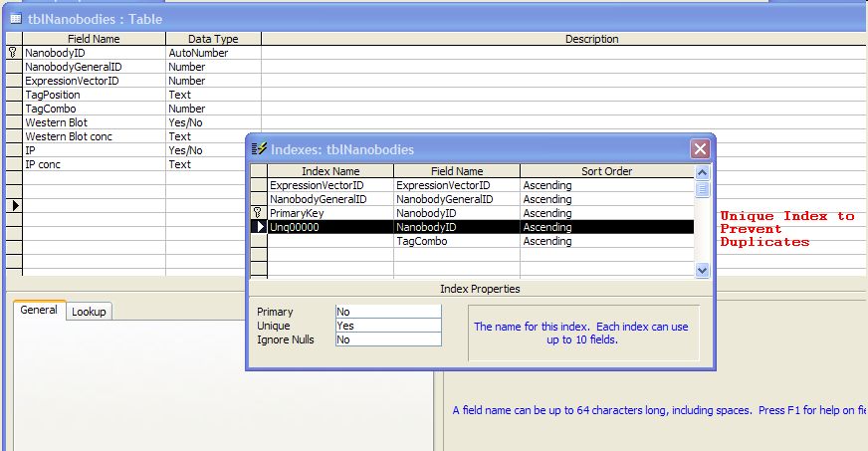The height and width of the screenshot is (451, 868).
Task: Select the PrimaryKey index name cell
Action: point(330,213)
